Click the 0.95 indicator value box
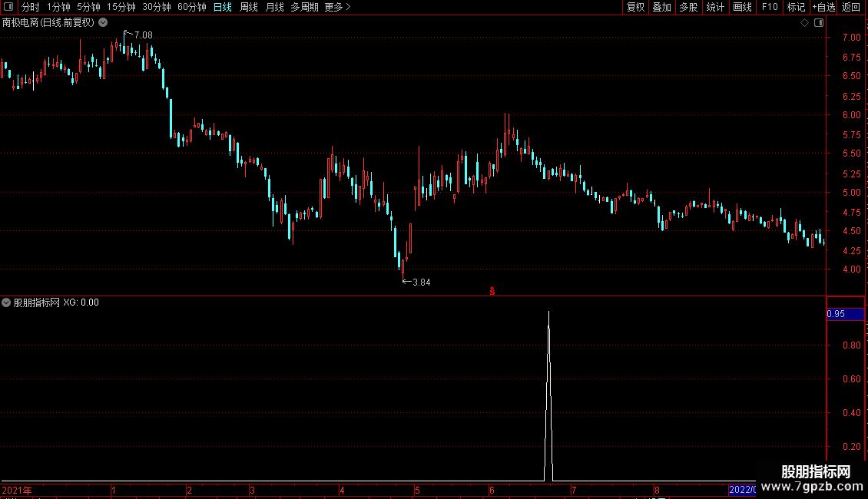Image resolution: width=868 pixels, height=499 pixels. coord(845,314)
